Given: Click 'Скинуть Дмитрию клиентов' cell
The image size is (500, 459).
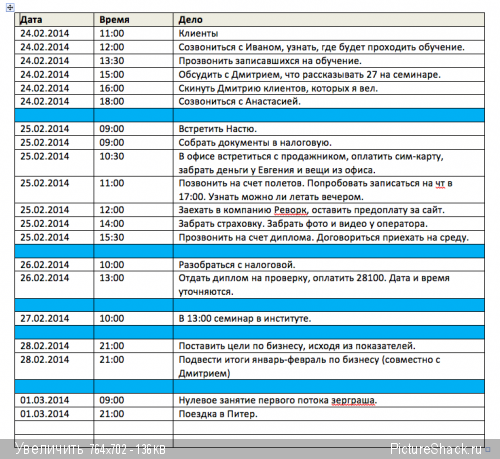Looking at the screenshot, I should coord(329,88).
